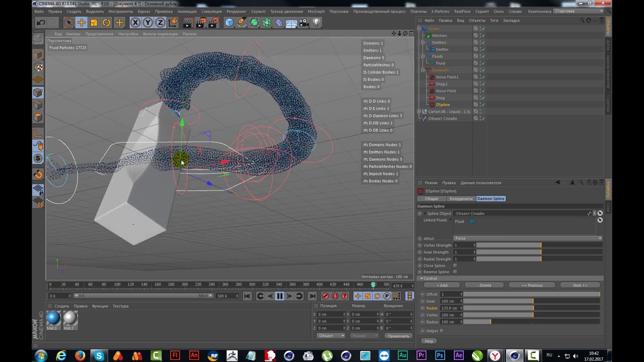Open the Объект coordinate mode dropdown

[331, 336]
